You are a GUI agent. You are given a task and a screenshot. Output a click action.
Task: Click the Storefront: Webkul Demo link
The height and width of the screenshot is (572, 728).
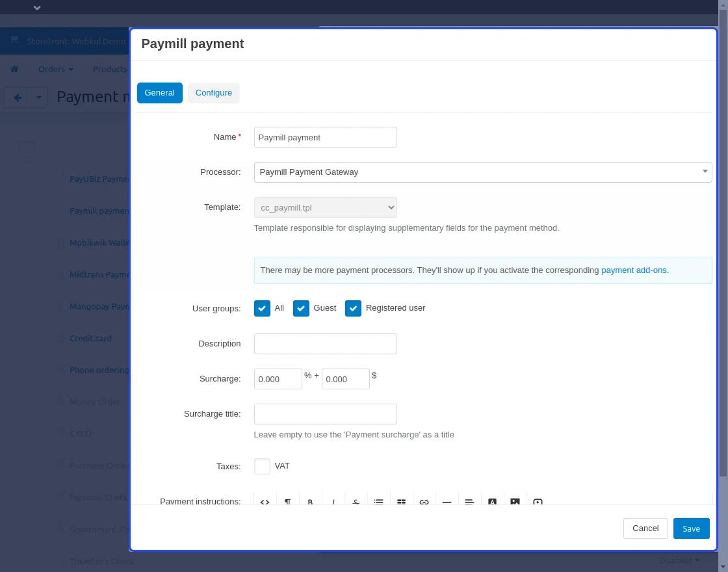pos(76,42)
